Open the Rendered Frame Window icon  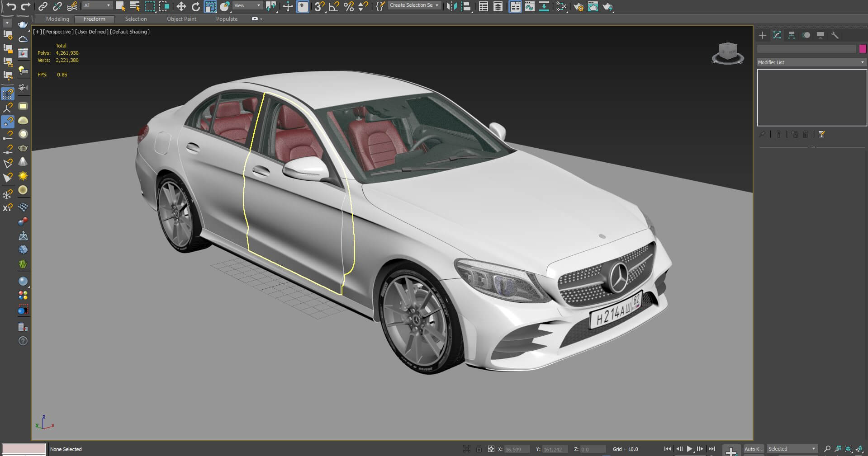[x=593, y=7]
